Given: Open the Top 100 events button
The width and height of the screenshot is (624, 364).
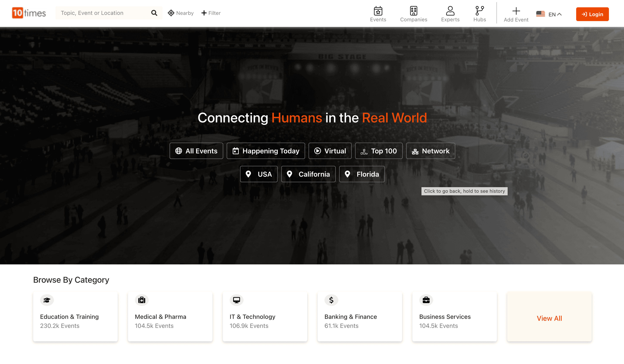Looking at the screenshot, I should [x=379, y=151].
